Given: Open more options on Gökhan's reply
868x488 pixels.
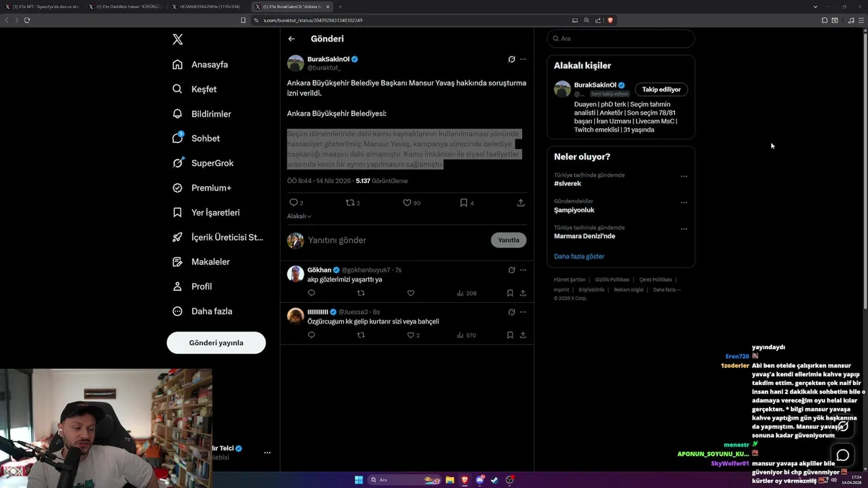Looking at the screenshot, I should click(523, 270).
